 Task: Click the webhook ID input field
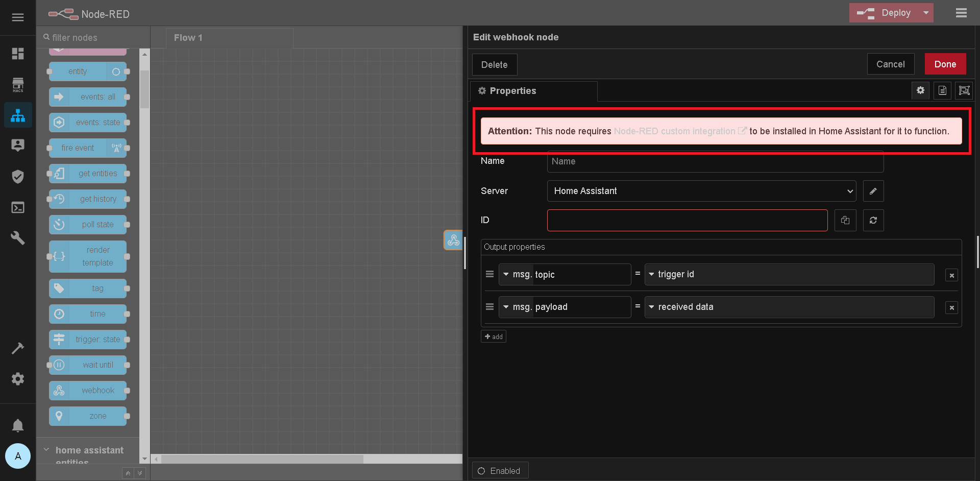[x=687, y=220]
